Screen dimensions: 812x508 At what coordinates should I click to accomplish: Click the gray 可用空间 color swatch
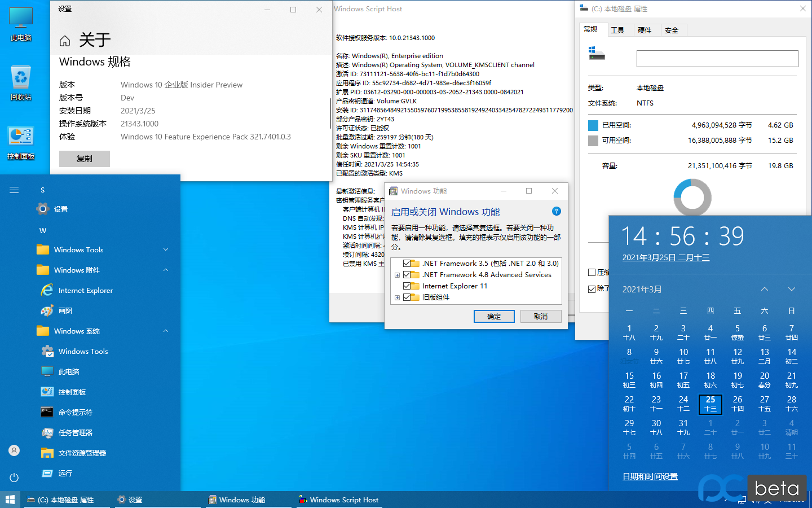593,141
